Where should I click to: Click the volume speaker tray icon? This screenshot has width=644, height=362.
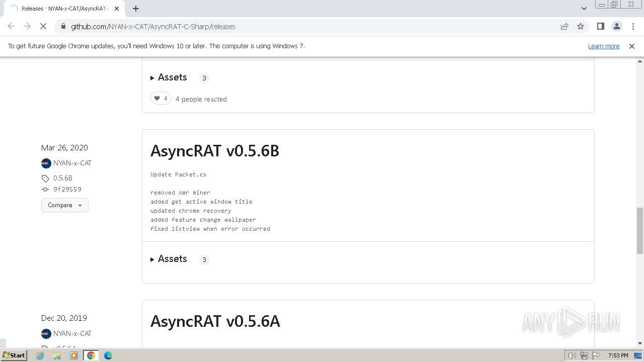coord(572,355)
